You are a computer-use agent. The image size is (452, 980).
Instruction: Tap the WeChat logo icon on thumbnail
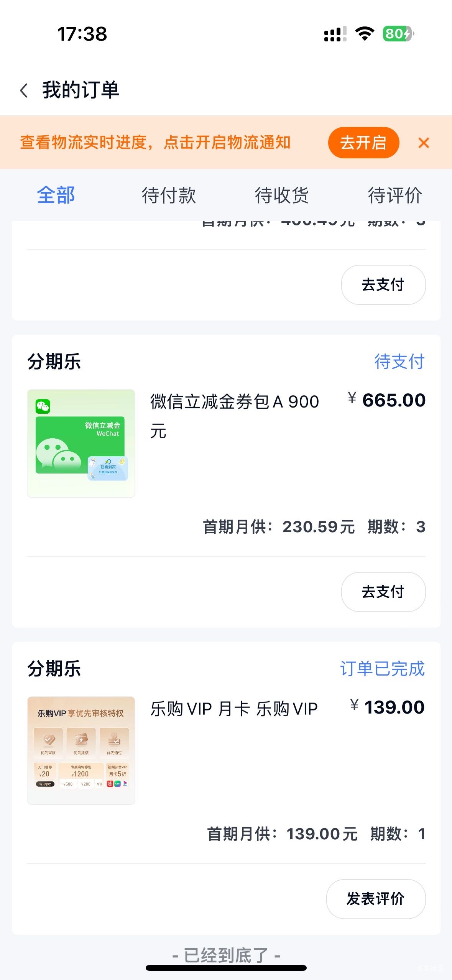click(43, 406)
